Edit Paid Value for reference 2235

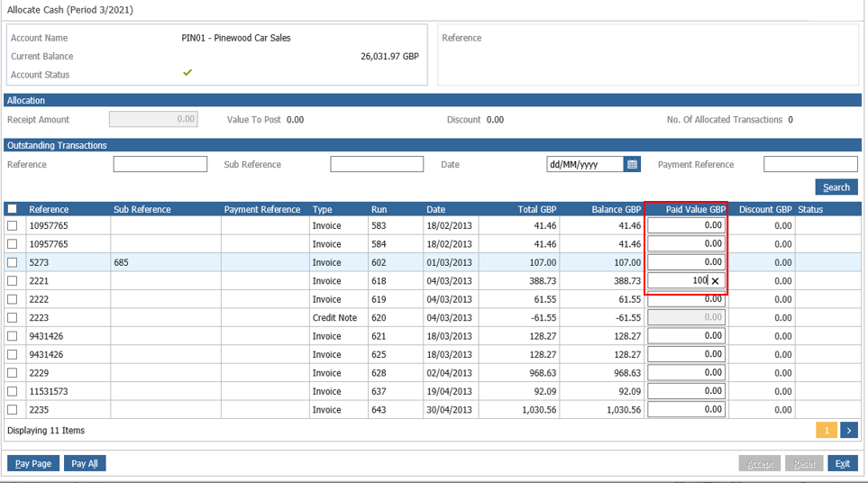pyautogui.click(x=687, y=409)
